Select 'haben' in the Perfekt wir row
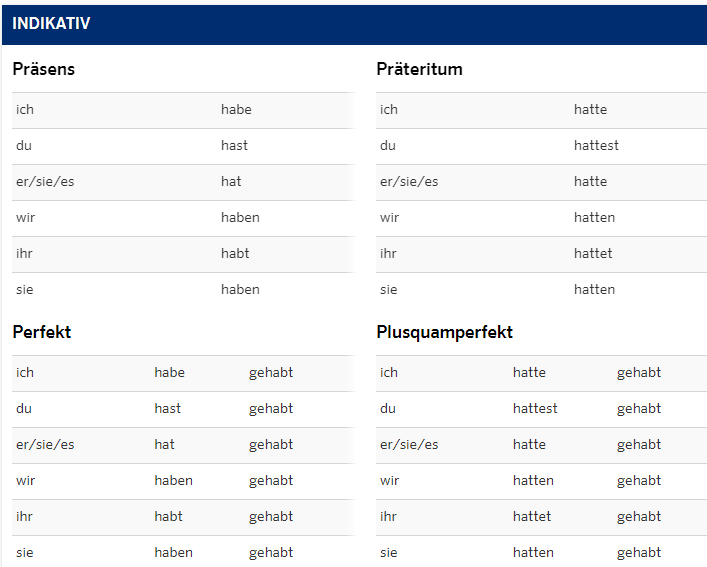 click(x=174, y=481)
